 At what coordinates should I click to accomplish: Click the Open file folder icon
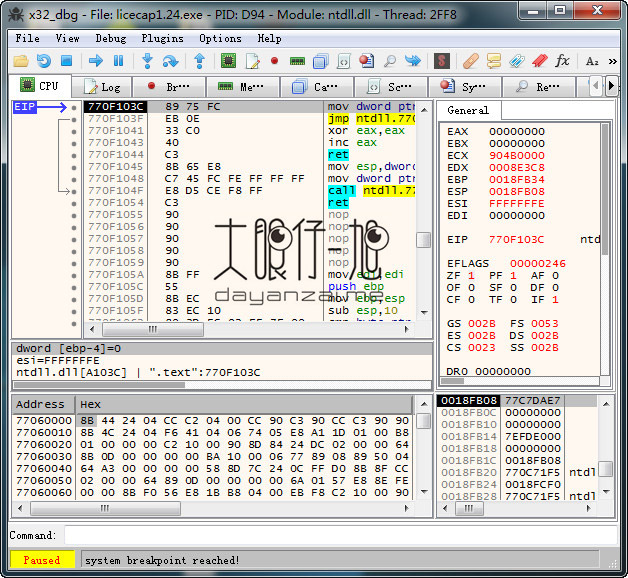coord(20,61)
